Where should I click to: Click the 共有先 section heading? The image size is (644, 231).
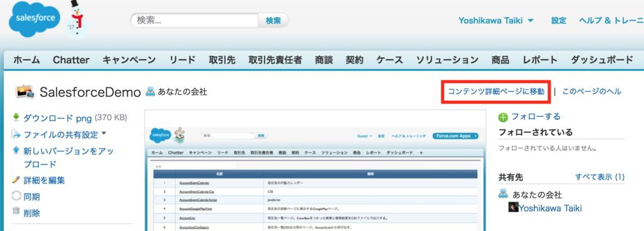coord(511,177)
